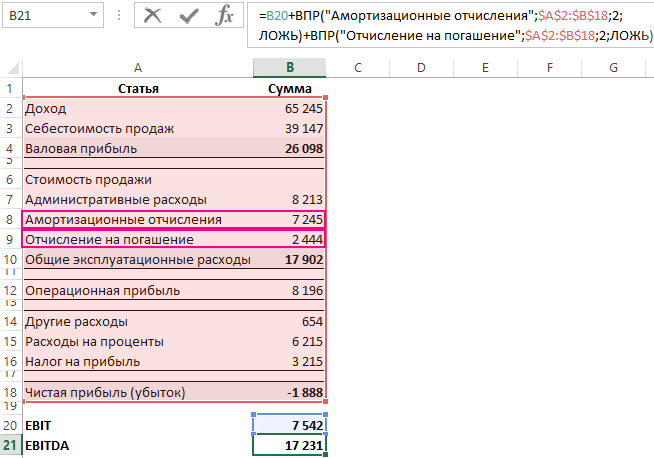Select column A header
Image resolution: width=654 pixels, height=458 pixels.
[138, 68]
